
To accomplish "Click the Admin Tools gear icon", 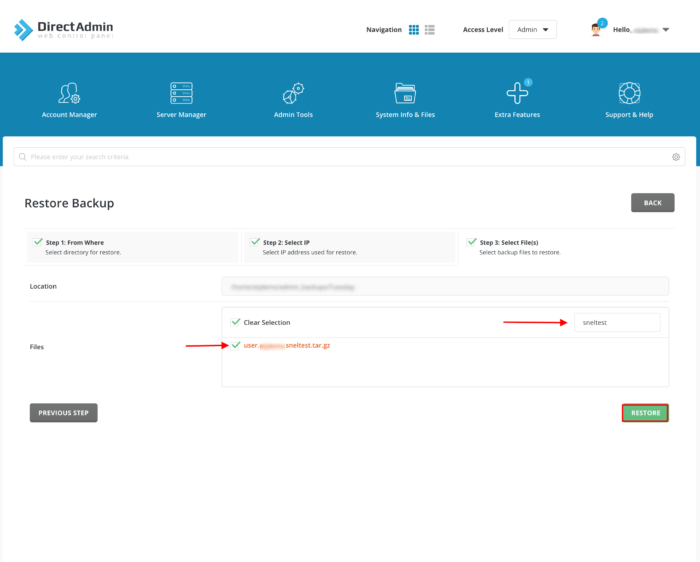I will pyautogui.click(x=293, y=94).
